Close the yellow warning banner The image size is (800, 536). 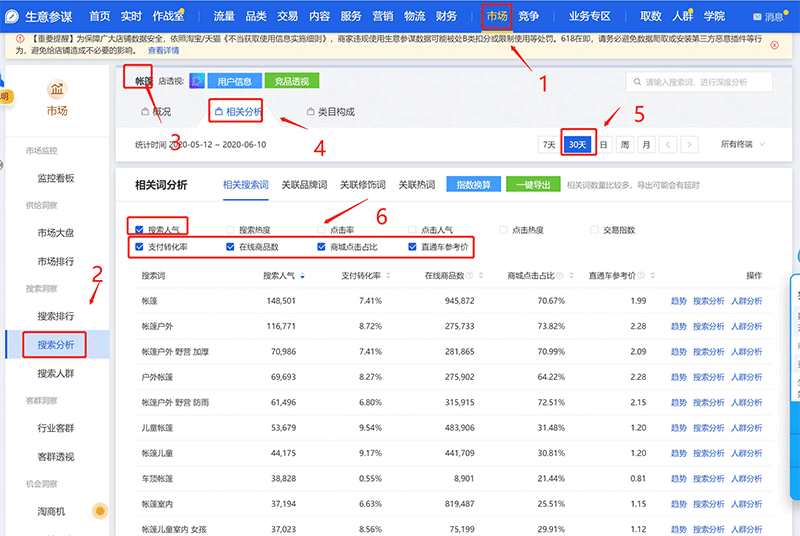[x=774, y=45]
